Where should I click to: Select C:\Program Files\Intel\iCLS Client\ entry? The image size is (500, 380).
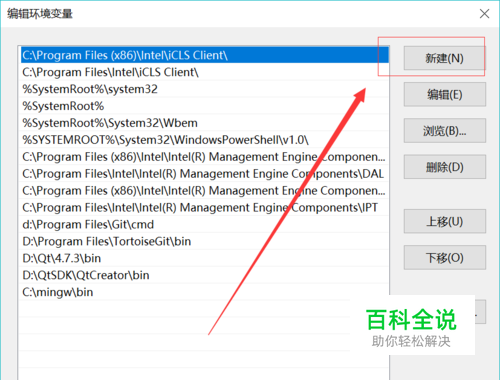(204, 72)
